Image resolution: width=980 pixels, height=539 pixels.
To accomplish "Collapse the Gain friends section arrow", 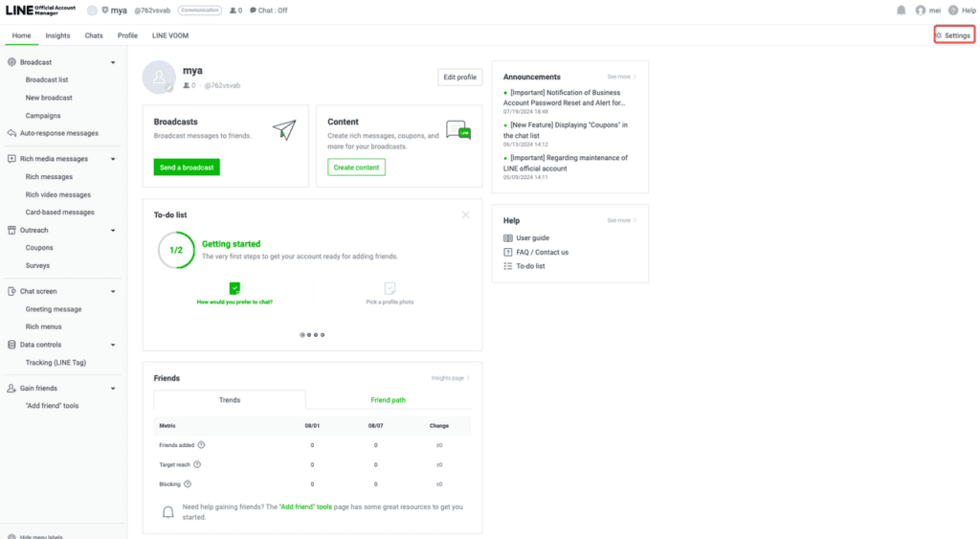I will click(113, 389).
